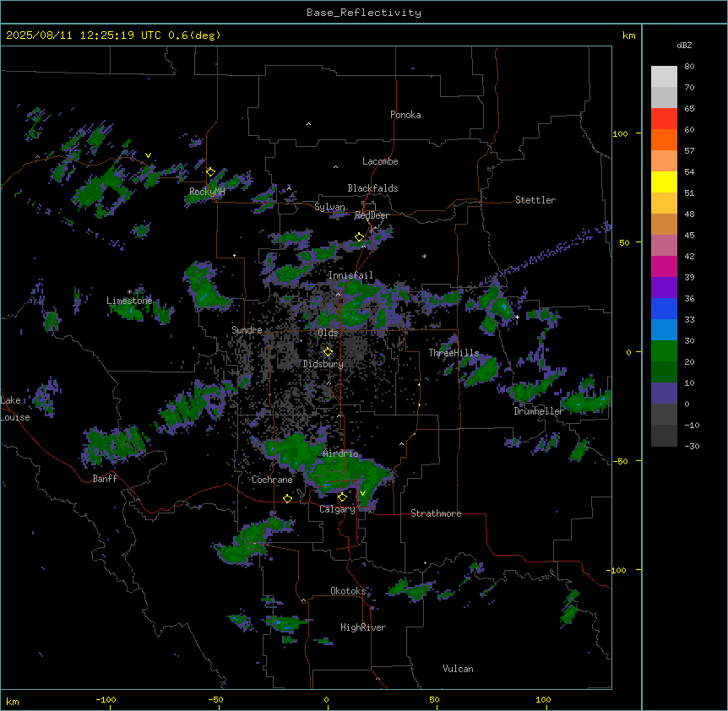Select the ThreeHills label
Image resolution: width=728 pixels, height=711 pixels.
tap(454, 353)
